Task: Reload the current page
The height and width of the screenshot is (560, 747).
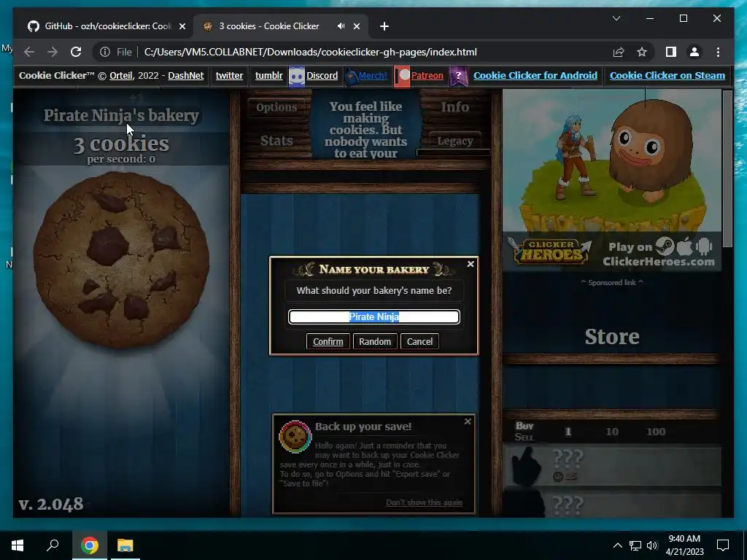Action: [x=76, y=52]
